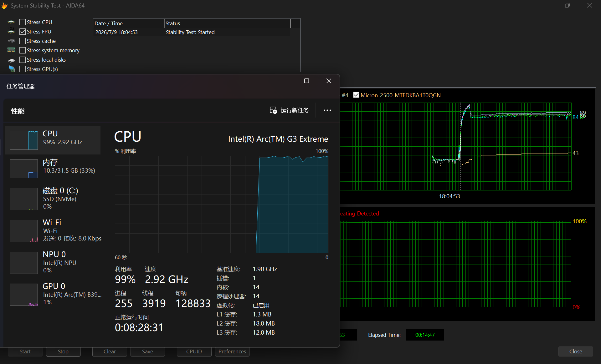The image size is (601, 364).
Task: Click the Stress cache icon
Action: (11, 41)
